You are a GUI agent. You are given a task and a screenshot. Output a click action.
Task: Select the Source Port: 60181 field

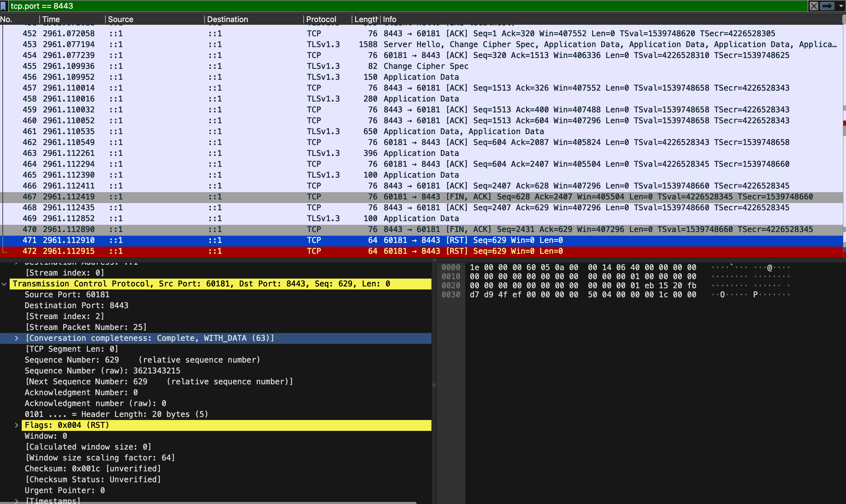[67, 295]
